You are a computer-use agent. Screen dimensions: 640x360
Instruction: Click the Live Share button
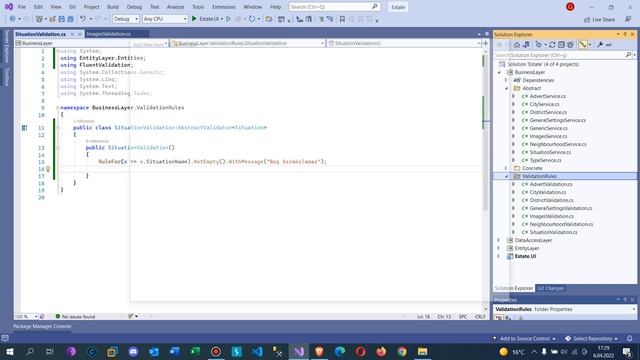tap(599, 19)
